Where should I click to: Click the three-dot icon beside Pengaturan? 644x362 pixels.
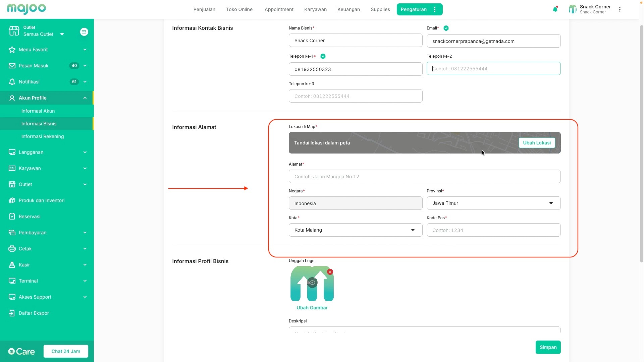[435, 9]
